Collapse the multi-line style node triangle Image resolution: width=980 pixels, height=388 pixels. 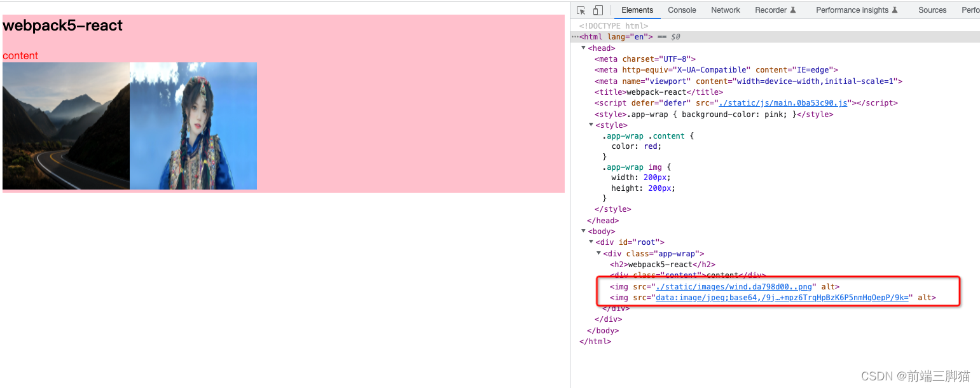[x=591, y=125]
